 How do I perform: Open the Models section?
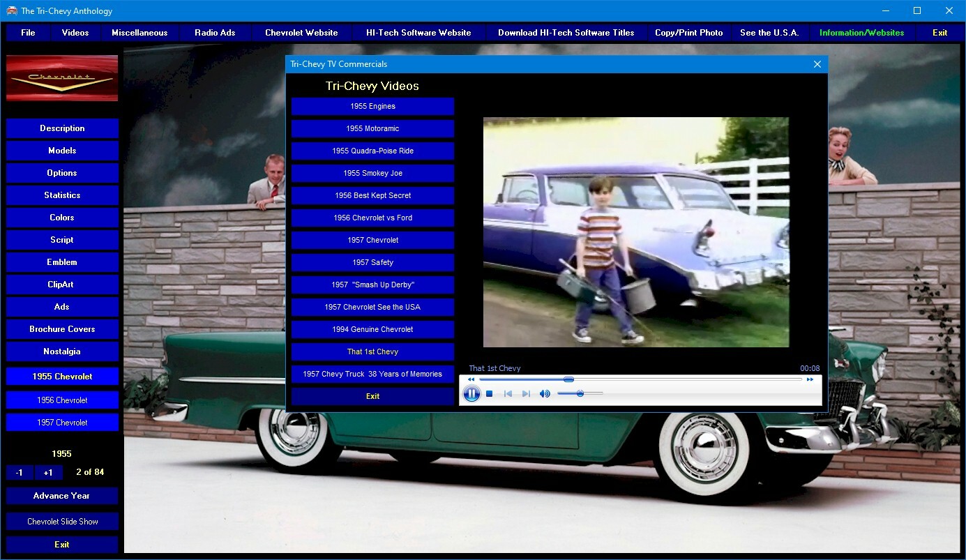pos(62,151)
